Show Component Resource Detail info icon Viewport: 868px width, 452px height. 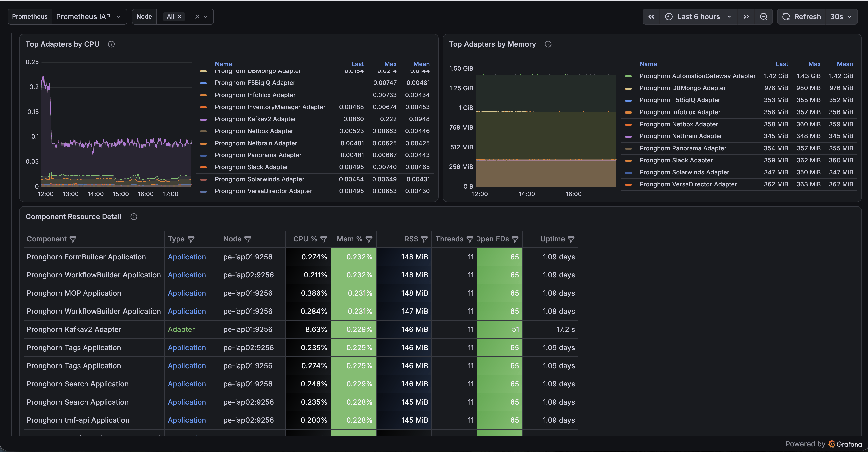click(134, 217)
